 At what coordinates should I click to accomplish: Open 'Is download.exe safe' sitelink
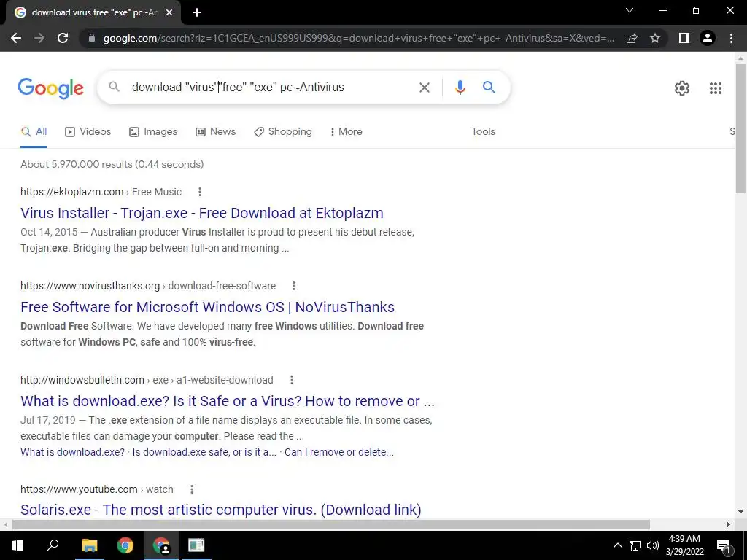point(204,452)
